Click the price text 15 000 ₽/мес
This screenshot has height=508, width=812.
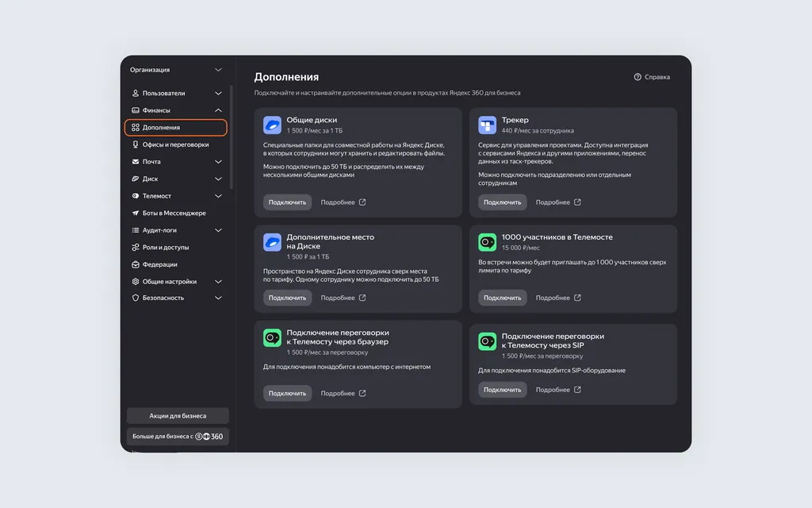pyautogui.click(x=520, y=248)
